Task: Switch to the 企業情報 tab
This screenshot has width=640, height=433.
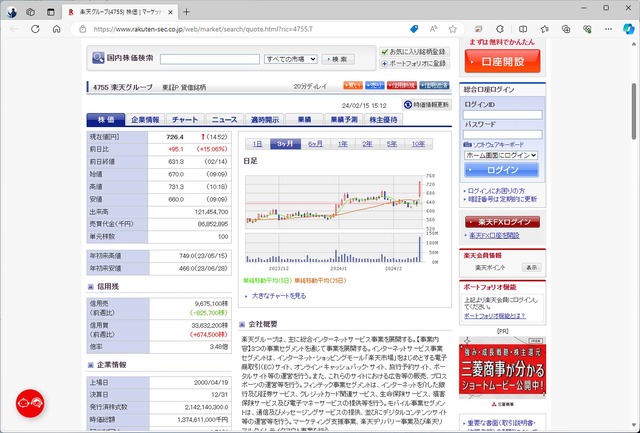Action: [x=145, y=120]
